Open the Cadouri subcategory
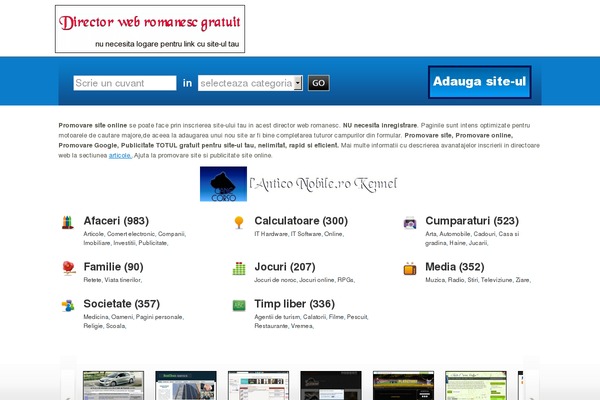The width and height of the screenshot is (600, 400). [484, 234]
